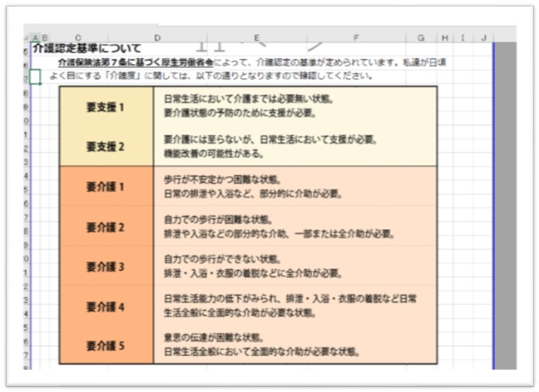
Task: Select column H header
Action: [445, 37]
